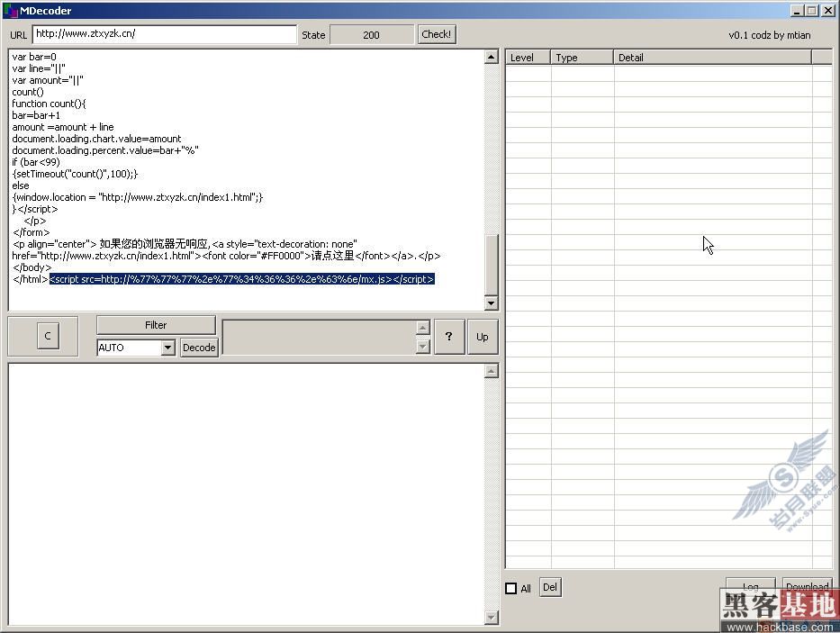Click the 'v0.1 codz by mtian' label
The height and width of the screenshot is (633, 840).
(769, 35)
